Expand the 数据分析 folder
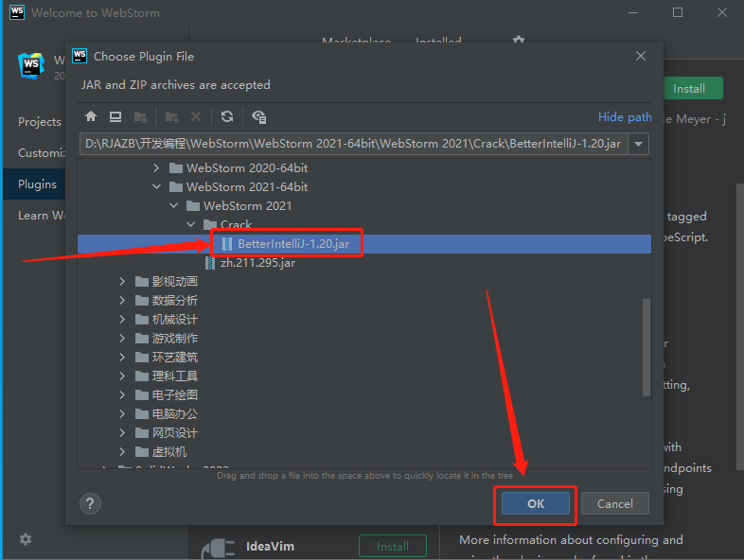 (x=122, y=301)
